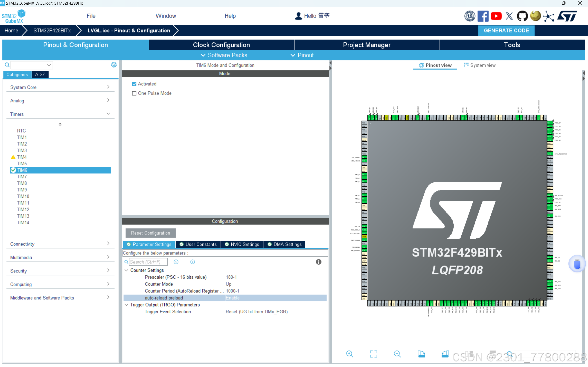
Task: Uncheck the Activated checkbox
Action: (134, 84)
